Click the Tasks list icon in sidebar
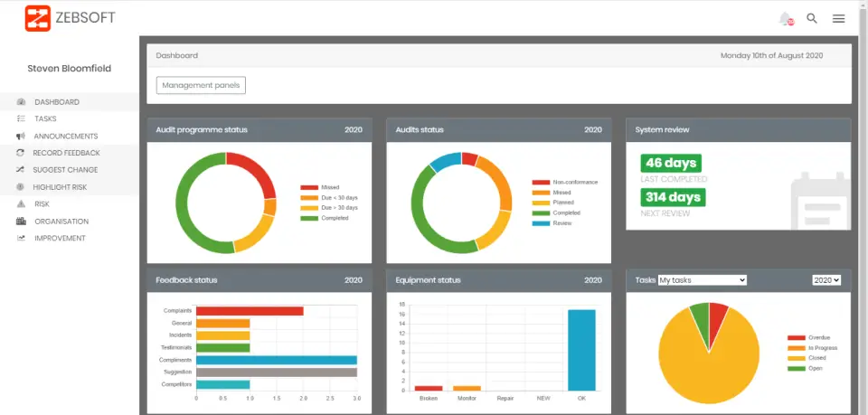The width and height of the screenshot is (868, 415). (21, 118)
